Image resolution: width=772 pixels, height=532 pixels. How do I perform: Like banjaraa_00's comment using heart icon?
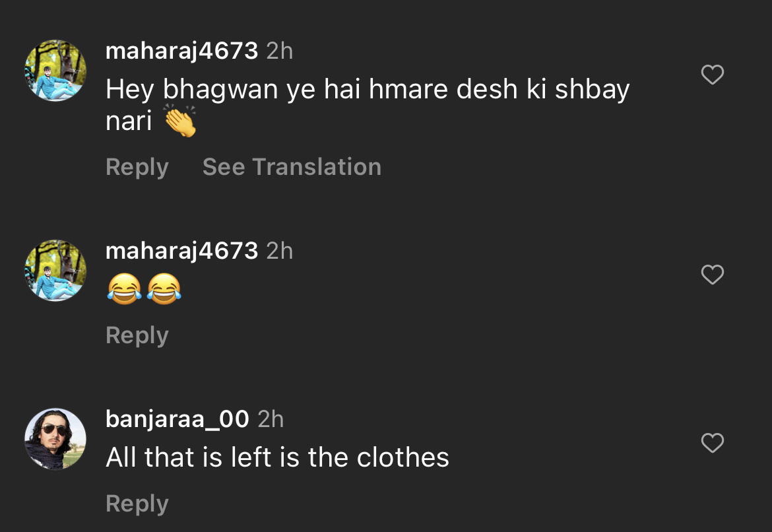point(712,443)
